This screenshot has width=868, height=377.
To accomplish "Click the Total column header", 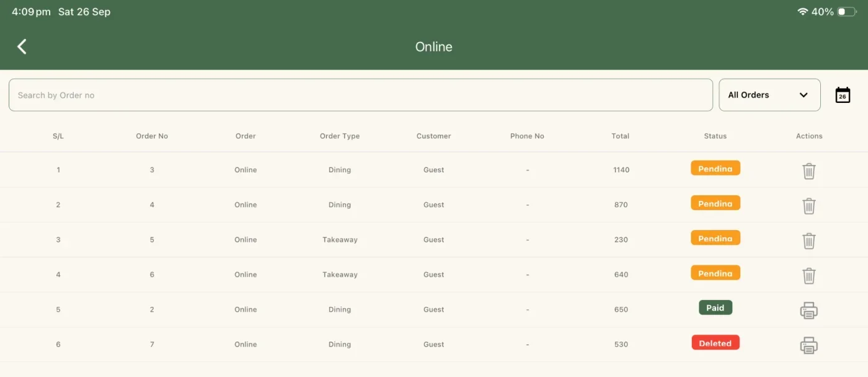I will [621, 136].
